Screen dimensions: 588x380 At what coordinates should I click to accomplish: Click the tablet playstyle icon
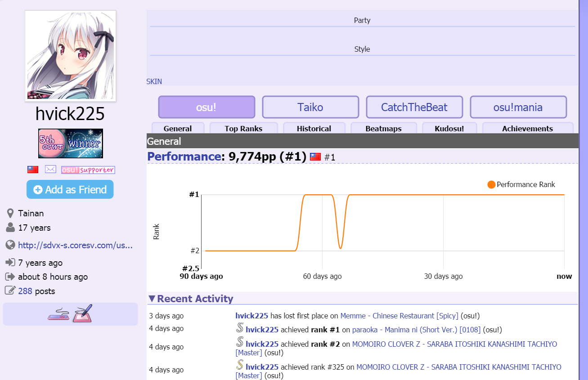(82, 313)
